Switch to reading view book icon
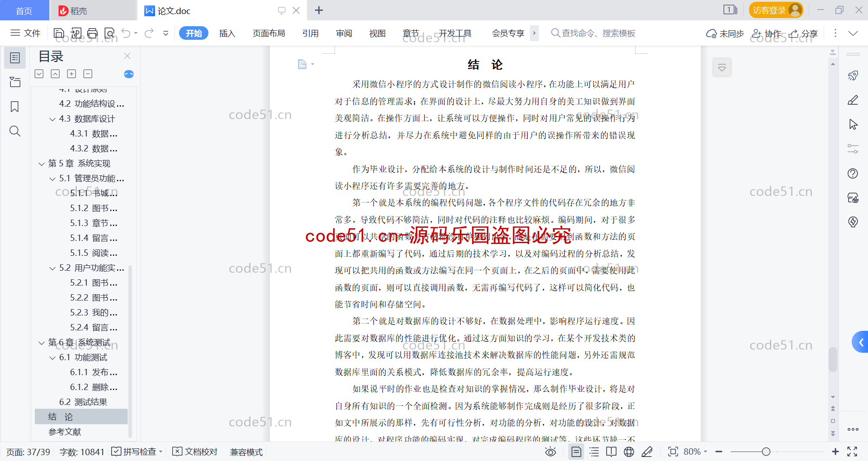Image resolution: width=868 pixels, height=461 pixels. [x=611, y=452]
